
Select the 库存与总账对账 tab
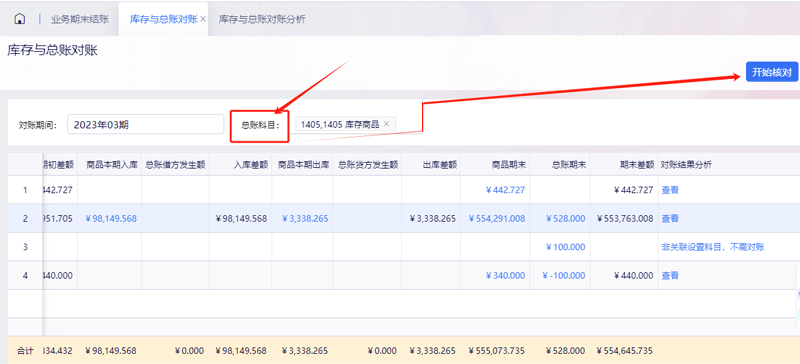163,19
